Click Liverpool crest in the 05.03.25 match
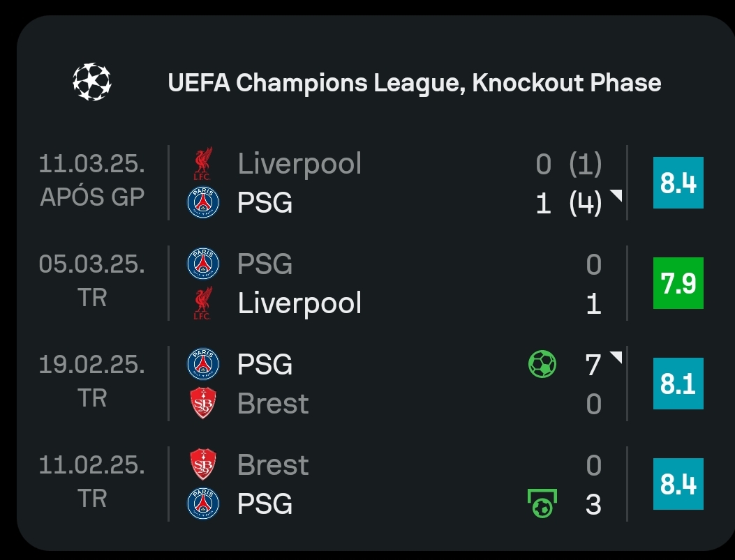The height and width of the screenshot is (560, 735). pos(203,303)
